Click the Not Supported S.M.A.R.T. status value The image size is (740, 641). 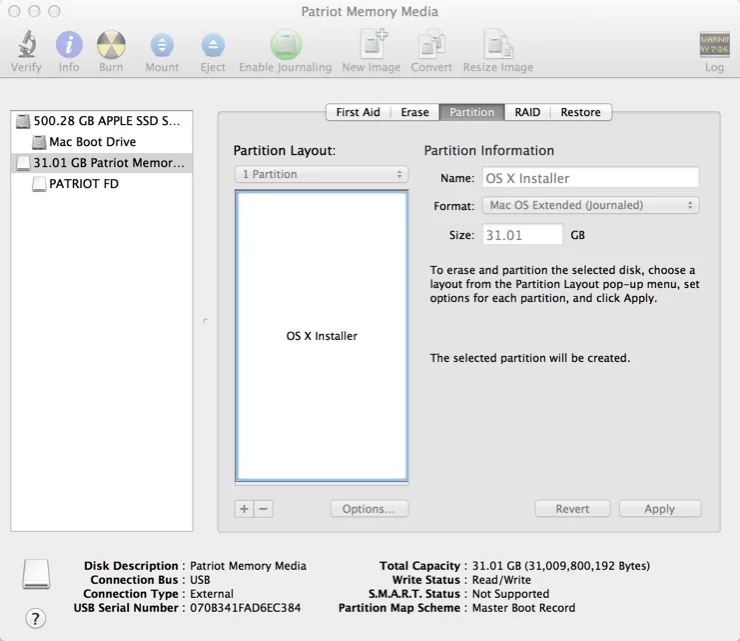point(511,594)
